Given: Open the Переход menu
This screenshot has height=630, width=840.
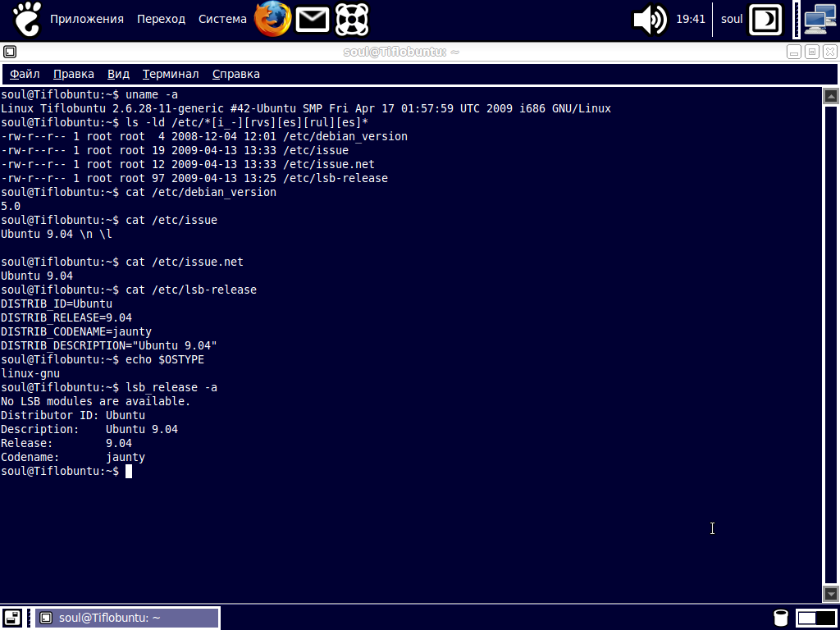Looking at the screenshot, I should (x=161, y=20).
